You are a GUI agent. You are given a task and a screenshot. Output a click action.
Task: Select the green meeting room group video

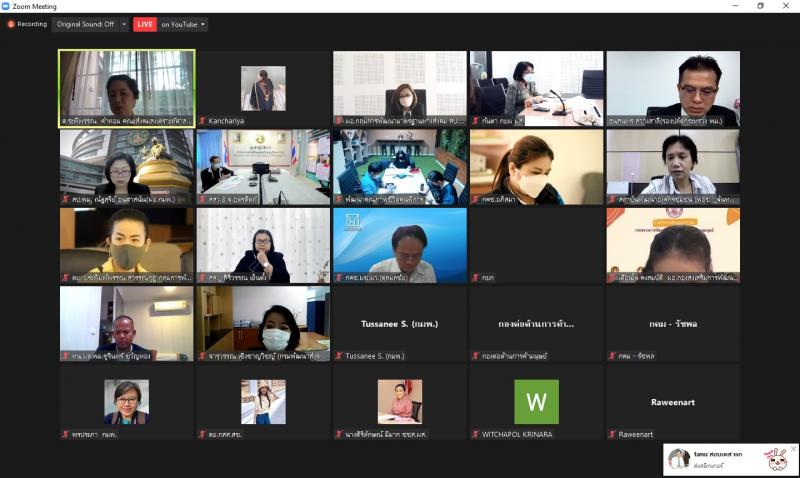point(399,167)
